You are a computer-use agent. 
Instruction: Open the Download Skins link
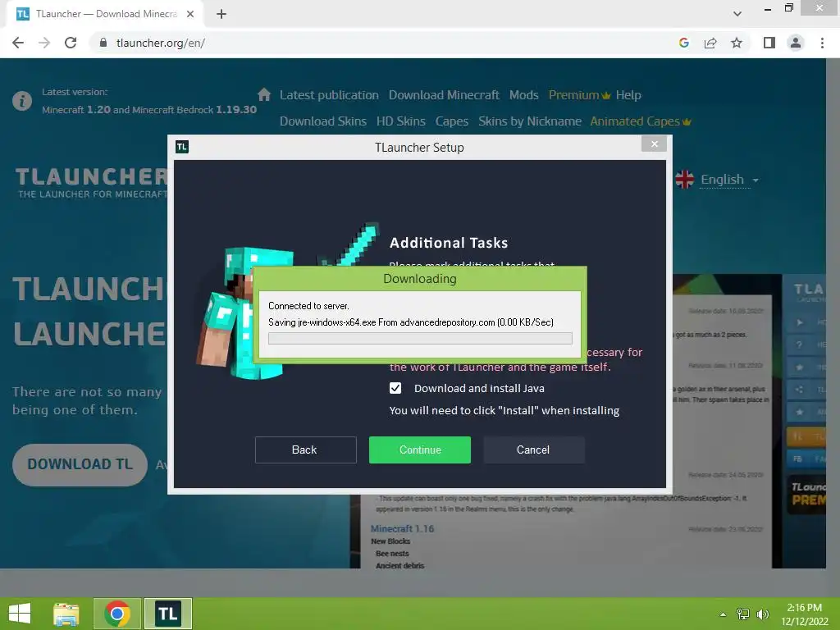pyautogui.click(x=323, y=121)
